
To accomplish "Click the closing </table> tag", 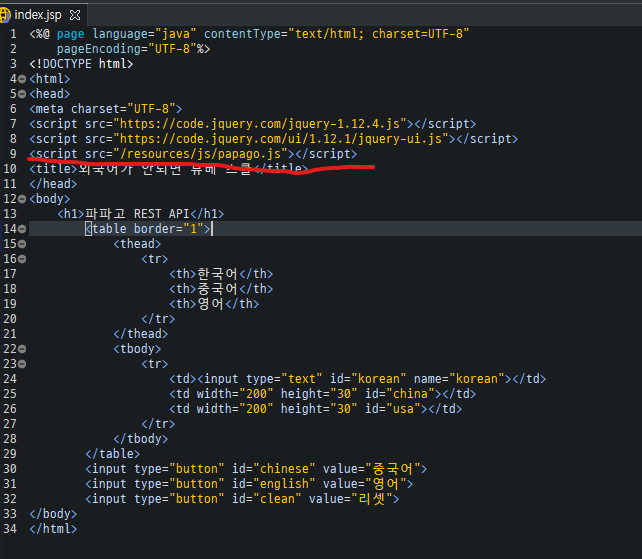I will pyautogui.click(x=113, y=454).
